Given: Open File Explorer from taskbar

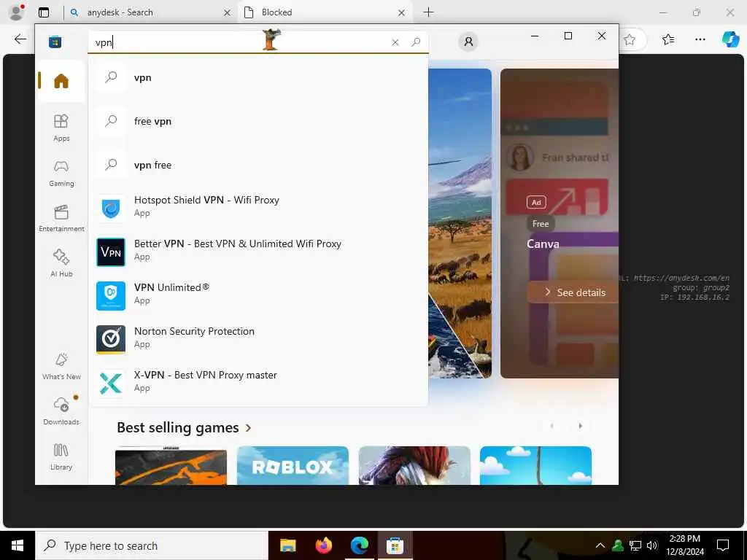Looking at the screenshot, I should pyautogui.click(x=287, y=545).
